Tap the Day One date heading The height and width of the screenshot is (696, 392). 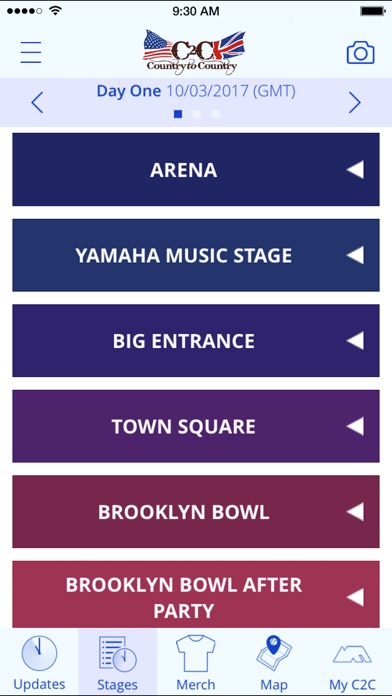[x=196, y=91]
